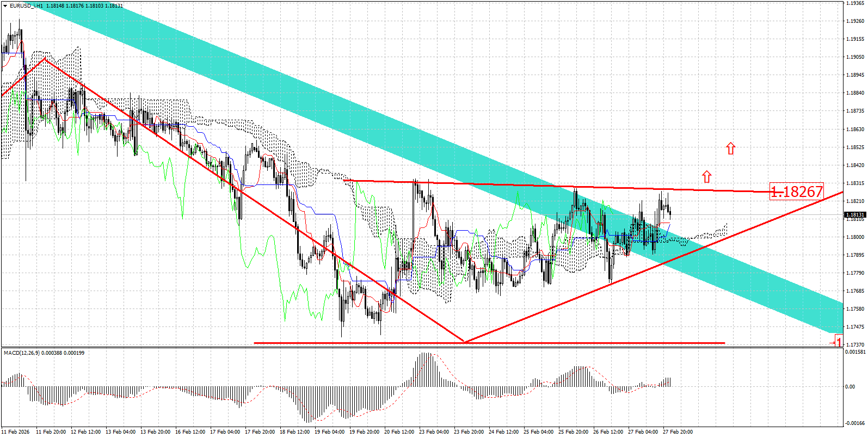This screenshot has height=438, width=868.
Task: Click the black triangle beside EURUSD_i,H1
Action: 5,6
